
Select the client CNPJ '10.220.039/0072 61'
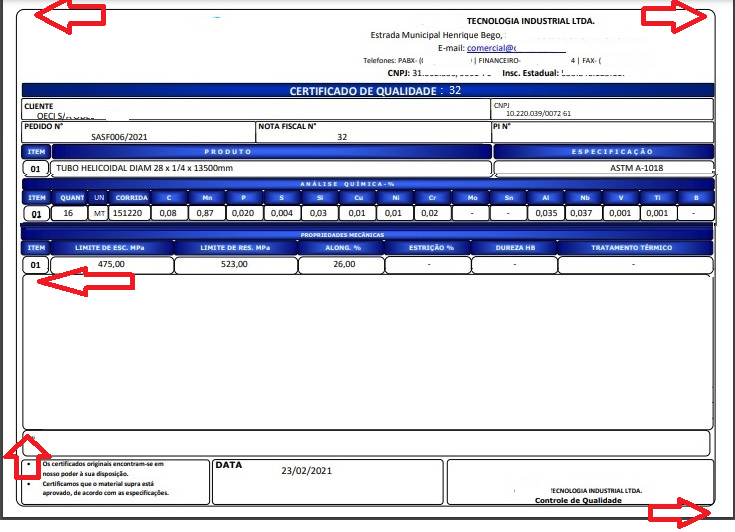click(x=539, y=113)
